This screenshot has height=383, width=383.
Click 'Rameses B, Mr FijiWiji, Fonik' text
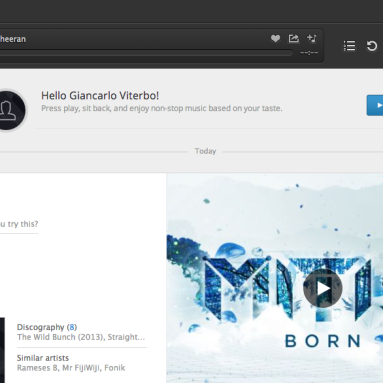tap(71, 368)
